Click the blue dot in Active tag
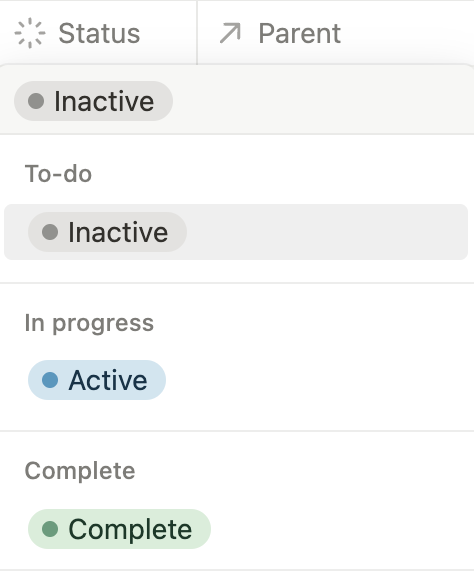The width and height of the screenshot is (474, 574). [x=50, y=380]
